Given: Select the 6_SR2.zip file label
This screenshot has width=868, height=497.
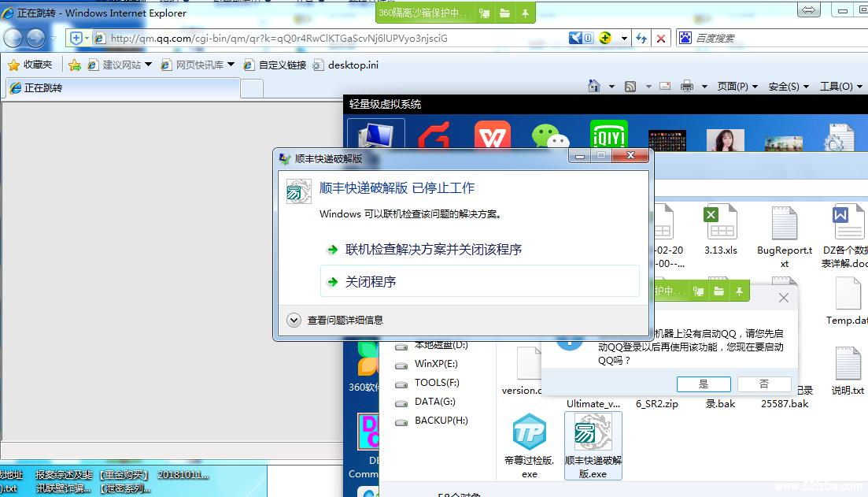Looking at the screenshot, I should coord(657,404).
